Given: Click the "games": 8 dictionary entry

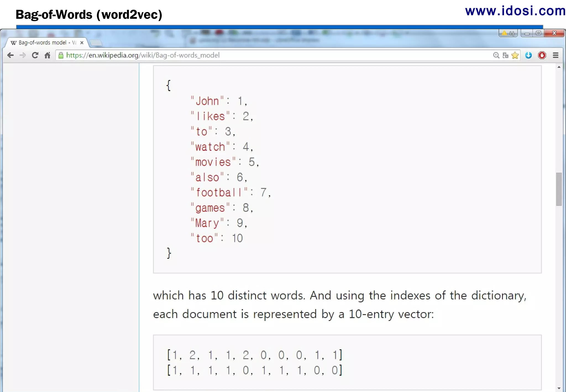Looking at the screenshot, I should pyautogui.click(x=221, y=208).
